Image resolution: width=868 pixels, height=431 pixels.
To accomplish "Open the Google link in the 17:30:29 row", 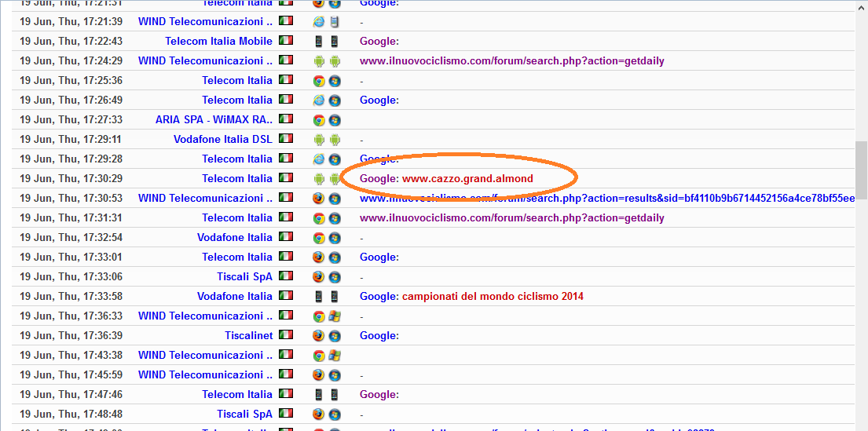I will click(378, 179).
